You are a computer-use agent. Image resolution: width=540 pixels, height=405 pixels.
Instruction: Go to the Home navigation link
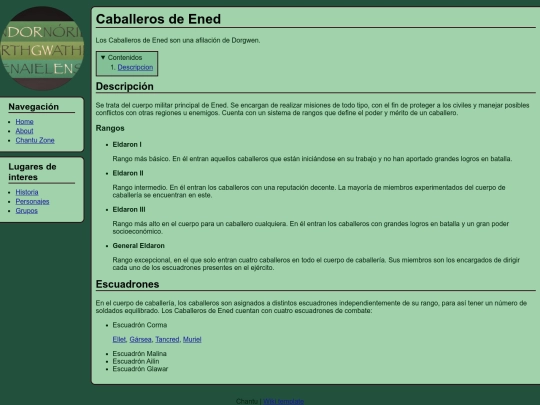click(x=24, y=122)
